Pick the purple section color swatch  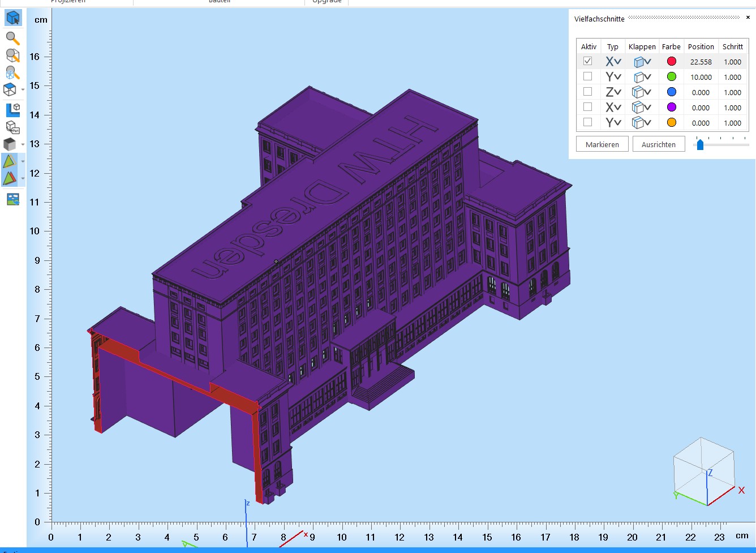point(672,107)
